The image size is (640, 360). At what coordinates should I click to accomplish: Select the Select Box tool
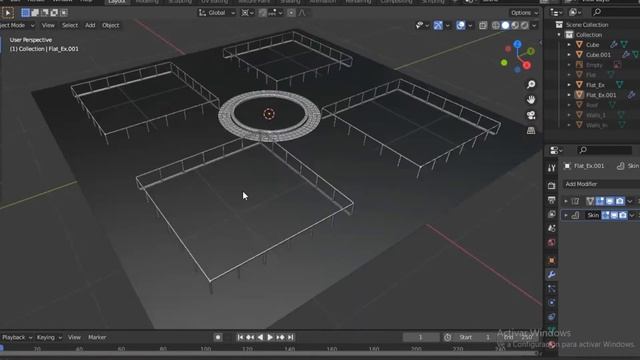[8, 13]
